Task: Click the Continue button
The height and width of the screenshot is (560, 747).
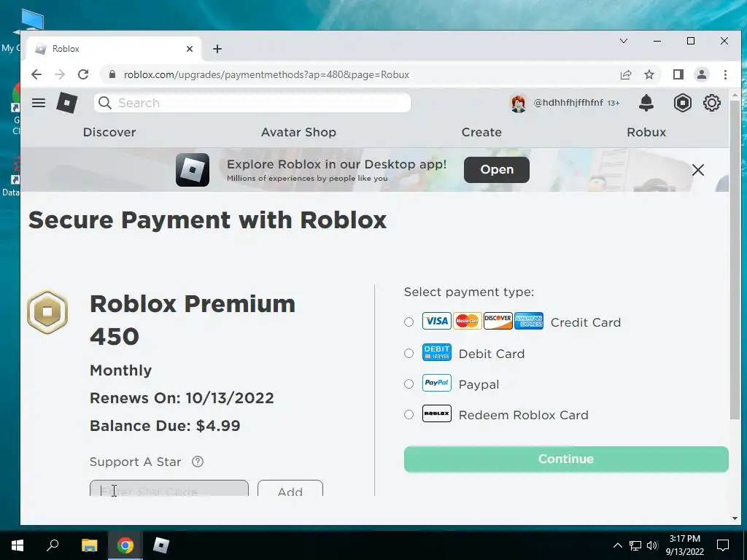Action: click(x=566, y=459)
